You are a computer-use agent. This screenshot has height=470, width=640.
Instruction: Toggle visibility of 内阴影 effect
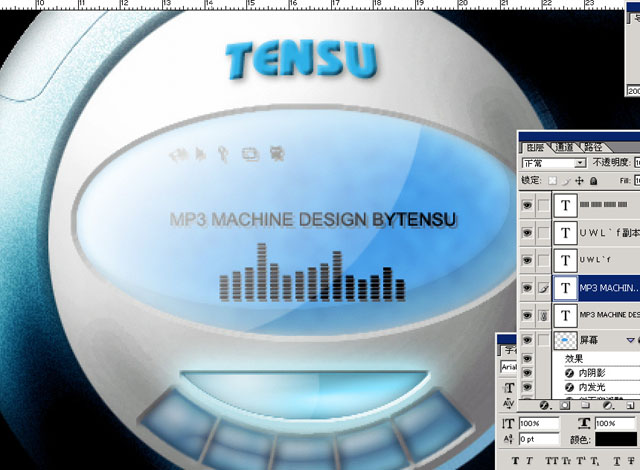pos(527,373)
